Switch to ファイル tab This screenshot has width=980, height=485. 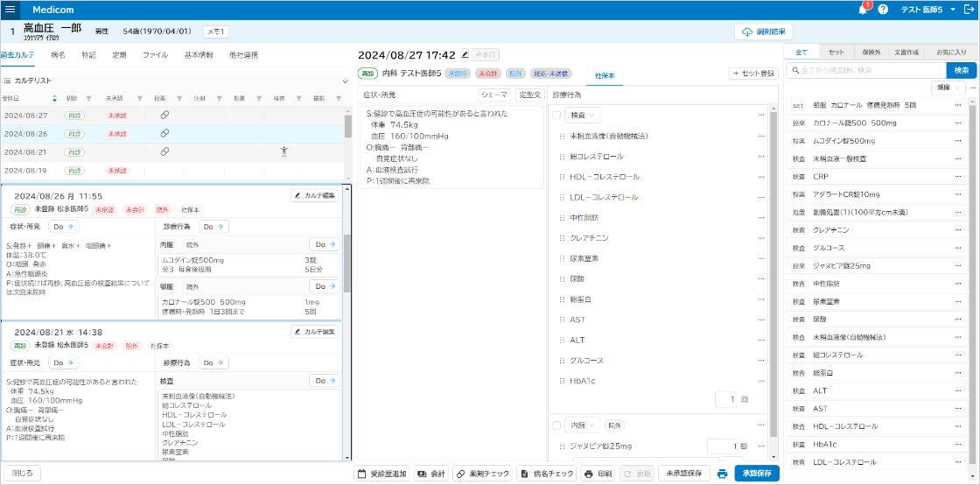[x=155, y=55]
